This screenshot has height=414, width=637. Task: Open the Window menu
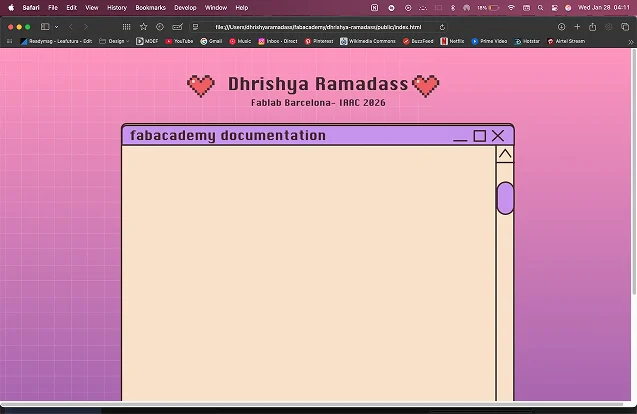(x=216, y=7)
